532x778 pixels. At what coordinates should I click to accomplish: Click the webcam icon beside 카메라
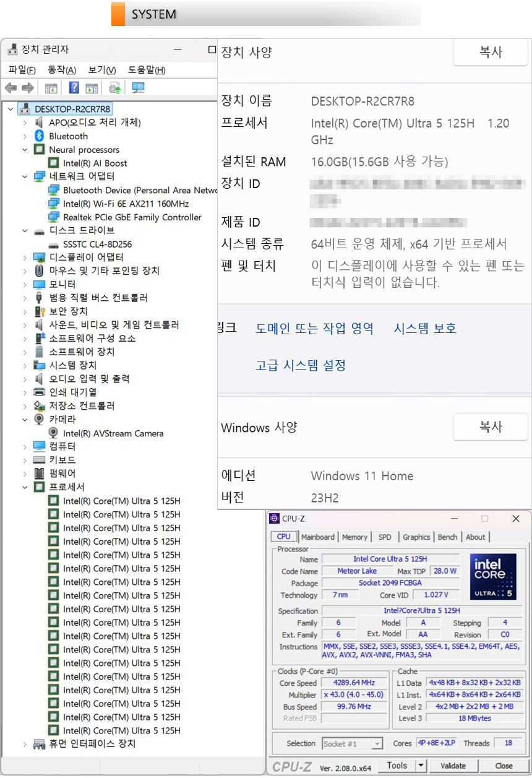click(39, 420)
